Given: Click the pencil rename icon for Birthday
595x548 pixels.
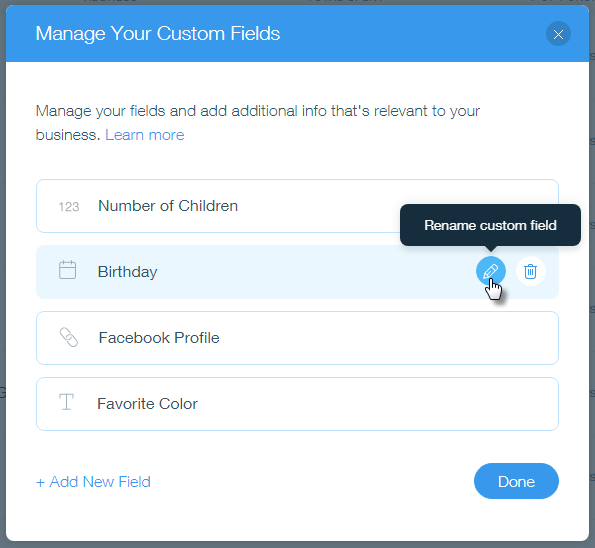Looking at the screenshot, I should click(x=491, y=271).
